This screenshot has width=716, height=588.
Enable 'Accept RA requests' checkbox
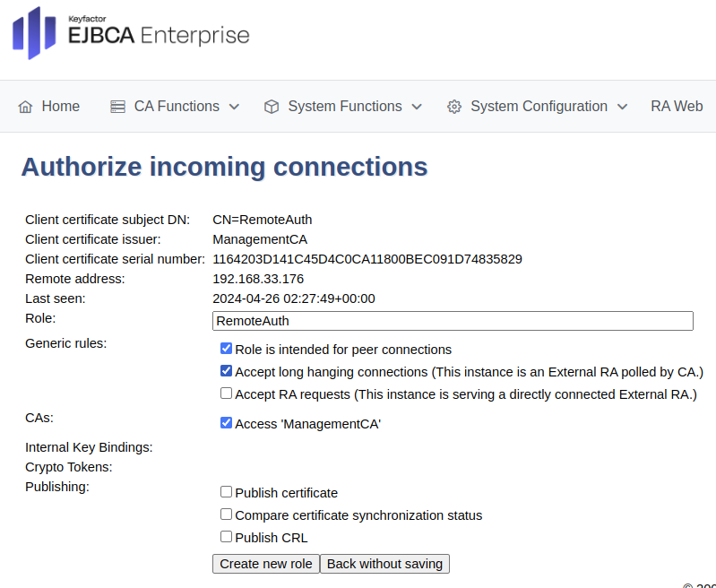(x=227, y=393)
